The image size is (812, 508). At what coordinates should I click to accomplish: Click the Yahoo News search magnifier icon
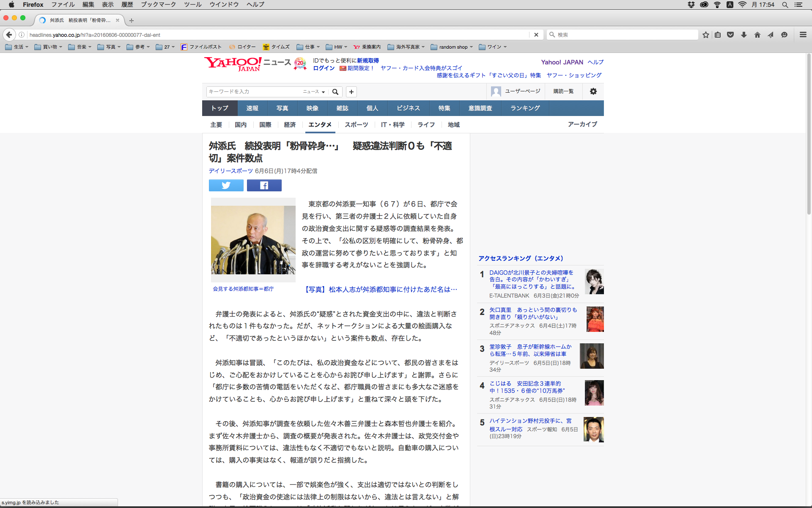tap(335, 92)
